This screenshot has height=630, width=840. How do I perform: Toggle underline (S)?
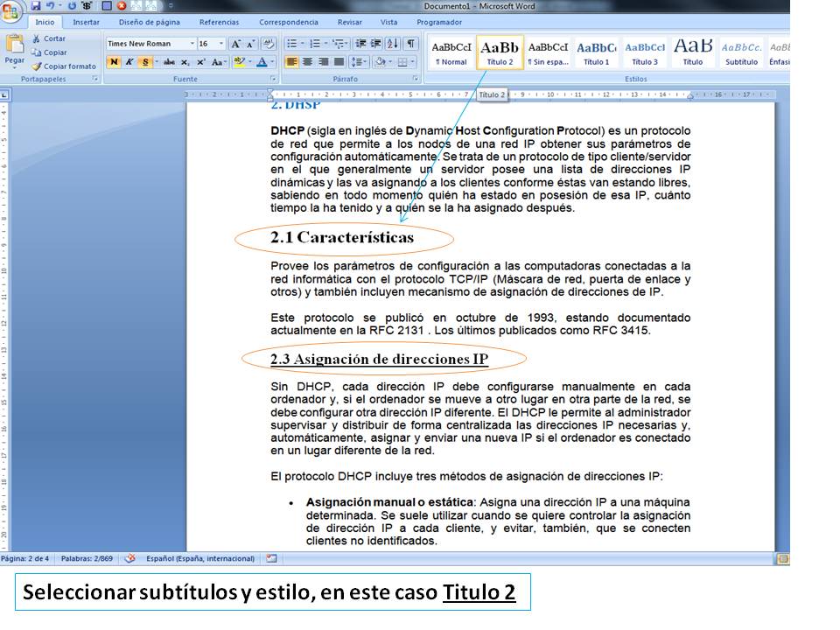pyautogui.click(x=145, y=62)
